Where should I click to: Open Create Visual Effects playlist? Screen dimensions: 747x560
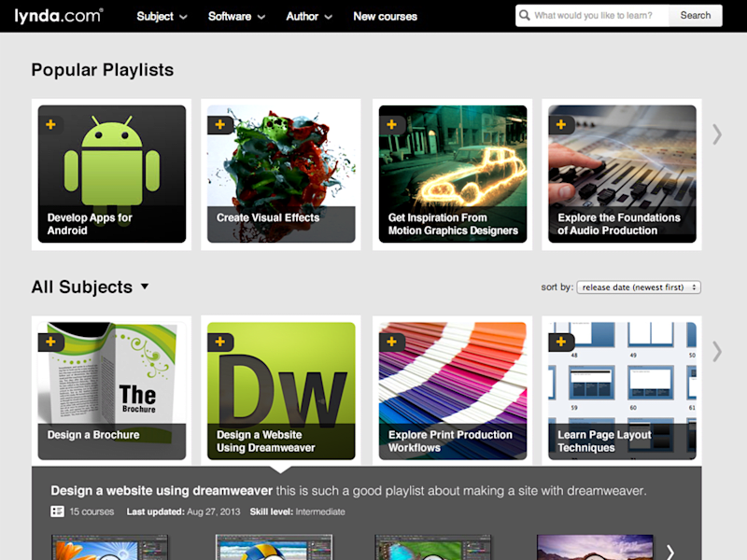(x=281, y=175)
